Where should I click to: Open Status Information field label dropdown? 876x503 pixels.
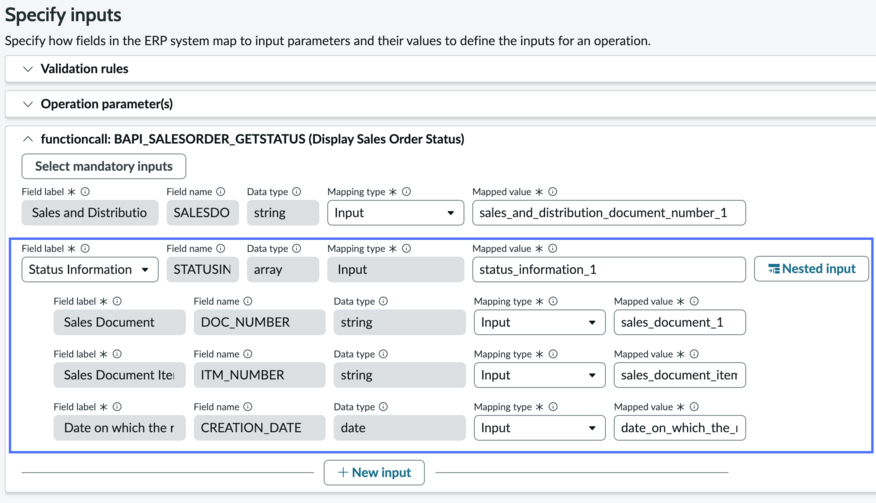[x=90, y=269]
